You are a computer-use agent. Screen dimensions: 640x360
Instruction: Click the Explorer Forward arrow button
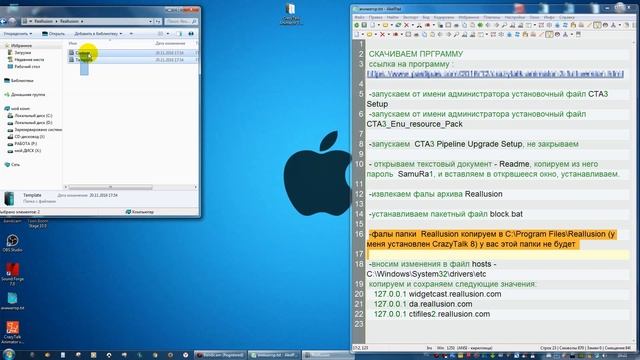12,21
